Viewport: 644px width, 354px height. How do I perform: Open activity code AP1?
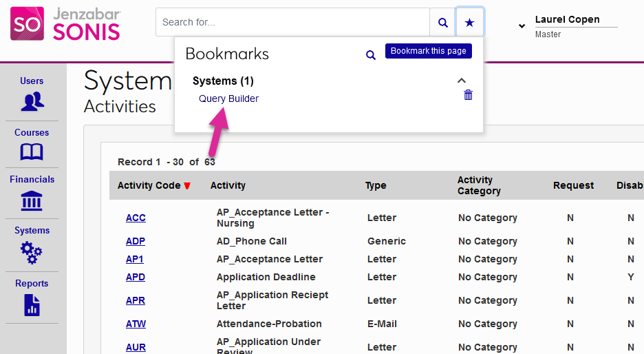tap(135, 260)
